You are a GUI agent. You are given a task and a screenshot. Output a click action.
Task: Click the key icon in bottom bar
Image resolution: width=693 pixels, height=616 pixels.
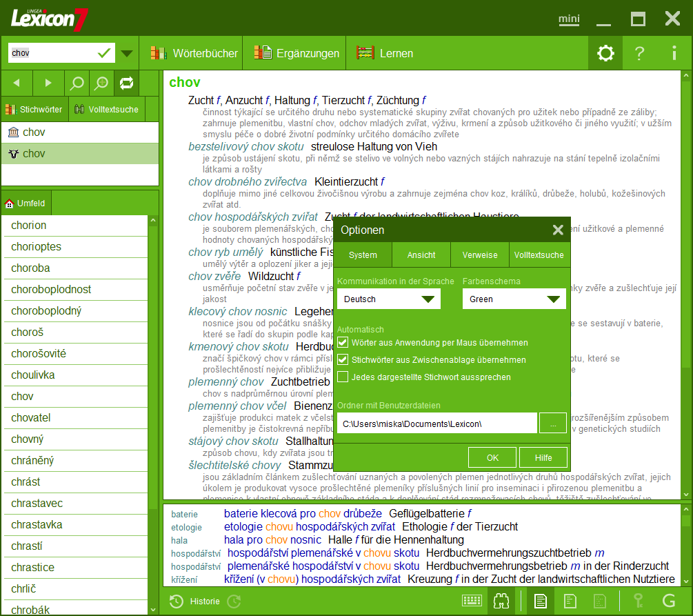pyautogui.click(x=638, y=601)
